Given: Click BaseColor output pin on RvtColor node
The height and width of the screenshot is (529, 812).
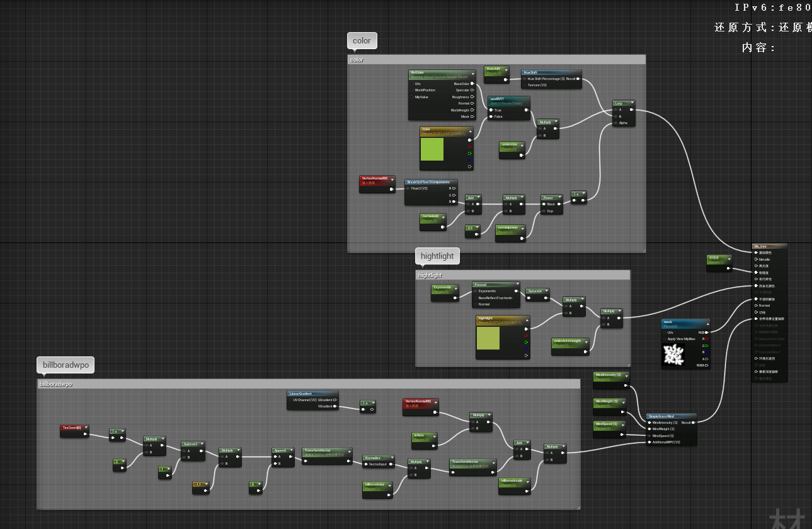Looking at the screenshot, I should [472, 83].
